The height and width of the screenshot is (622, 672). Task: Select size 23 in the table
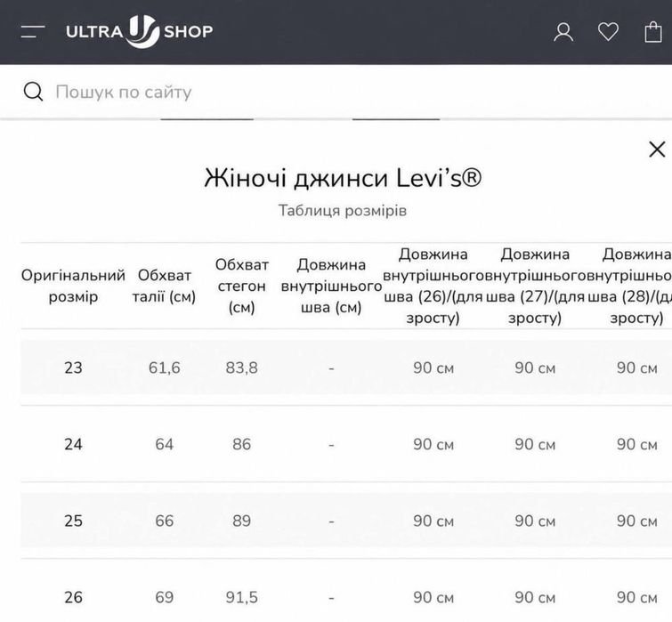point(73,368)
